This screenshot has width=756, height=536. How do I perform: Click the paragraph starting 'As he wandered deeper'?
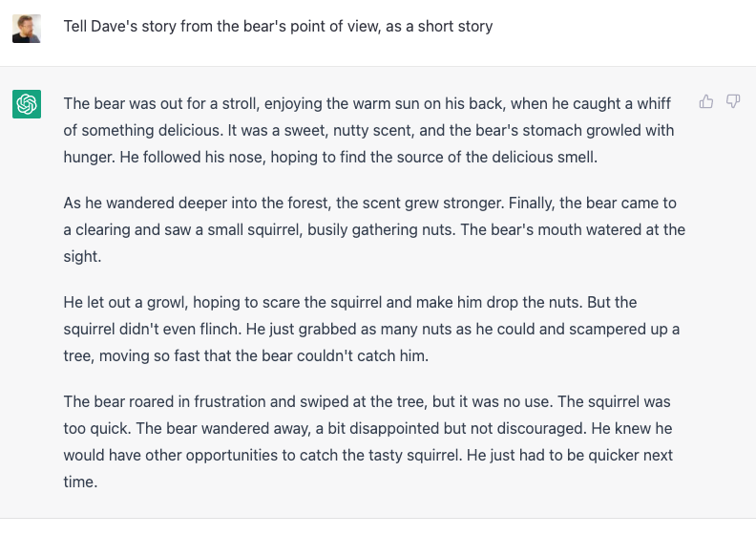click(374, 229)
